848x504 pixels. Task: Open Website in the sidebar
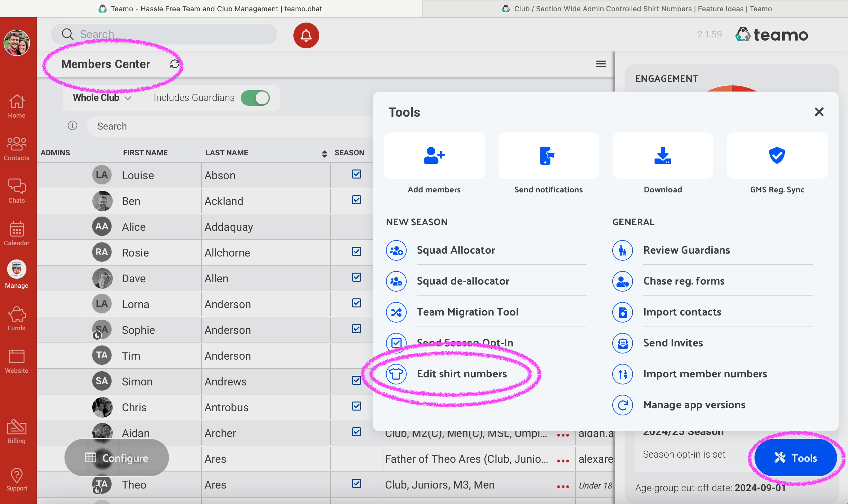point(17,361)
